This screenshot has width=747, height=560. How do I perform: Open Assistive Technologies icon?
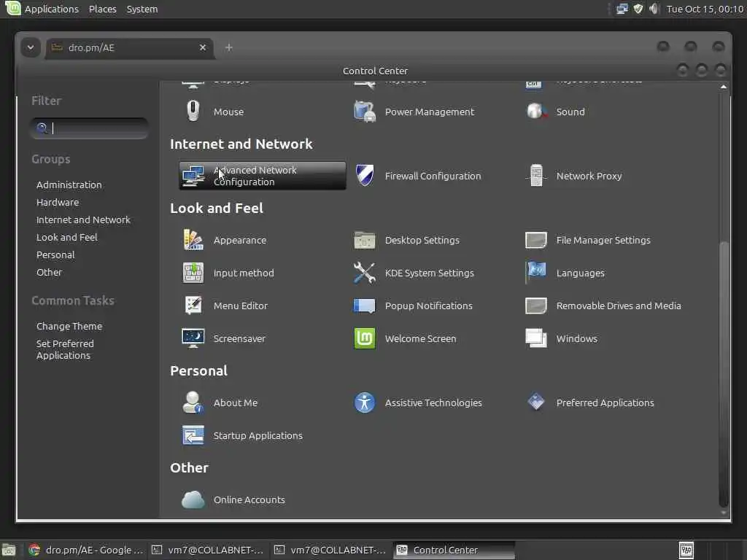(x=365, y=402)
